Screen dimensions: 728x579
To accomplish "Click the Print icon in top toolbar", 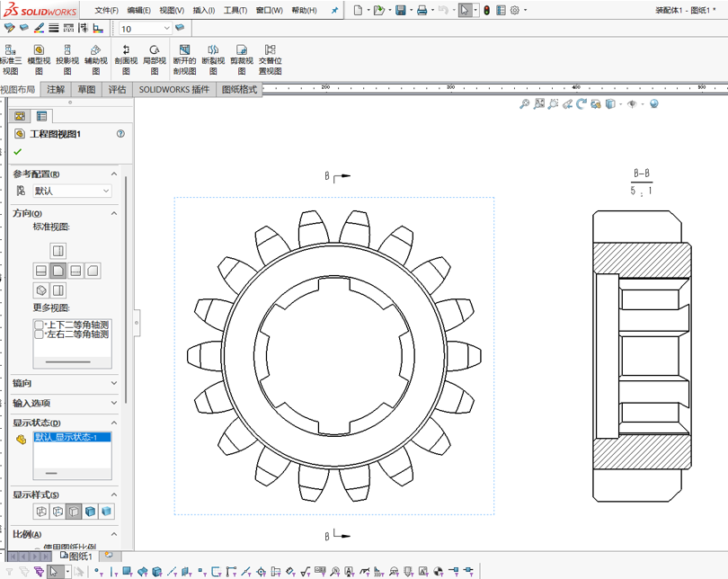I will click(422, 11).
